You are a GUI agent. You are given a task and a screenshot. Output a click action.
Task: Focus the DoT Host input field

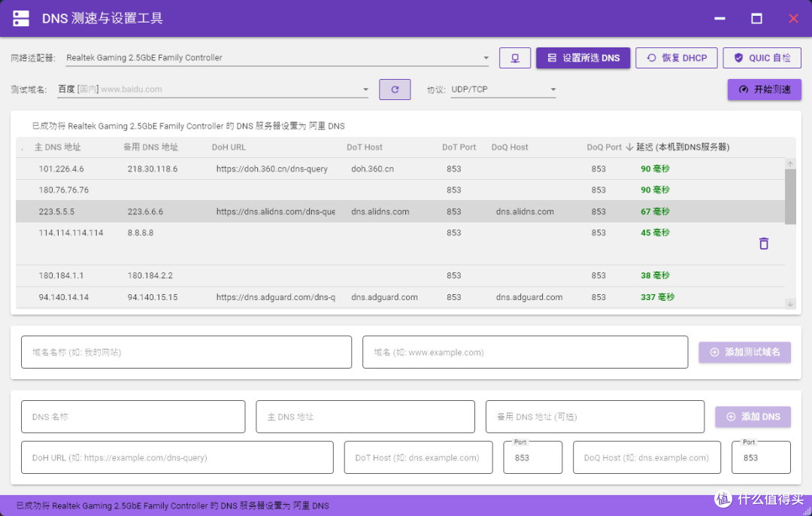419,457
